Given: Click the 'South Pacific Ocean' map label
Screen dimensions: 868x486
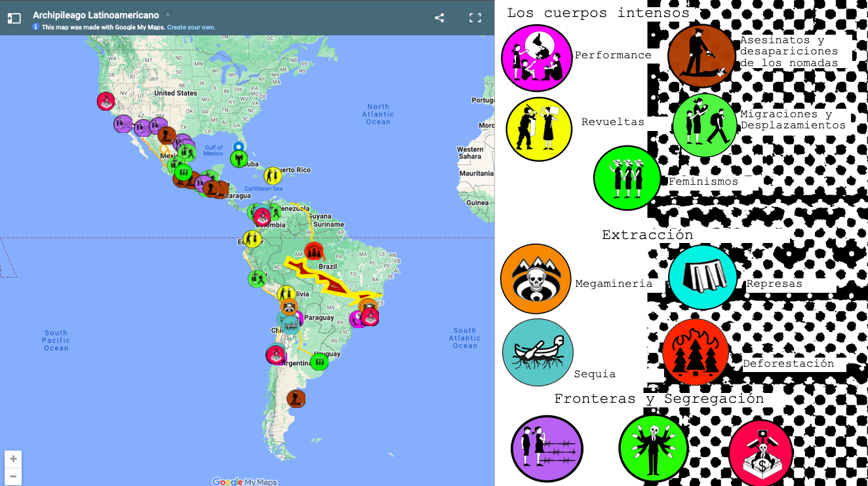Looking at the screenshot, I should 56,340.
